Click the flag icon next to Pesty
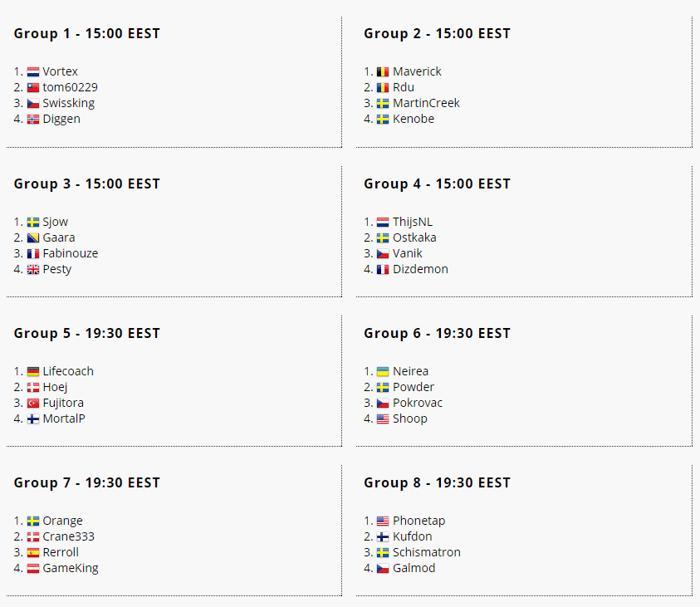 coord(33,270)
